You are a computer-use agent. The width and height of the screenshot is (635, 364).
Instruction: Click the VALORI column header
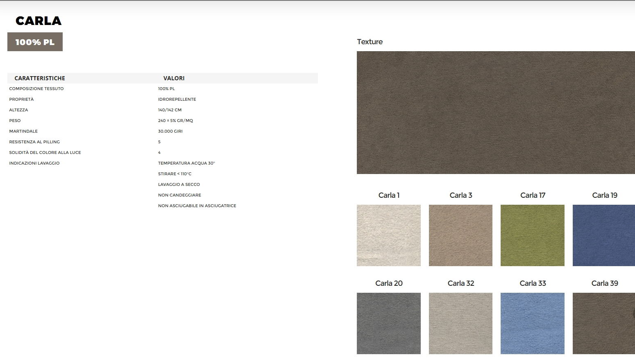[x=174, y=78]
